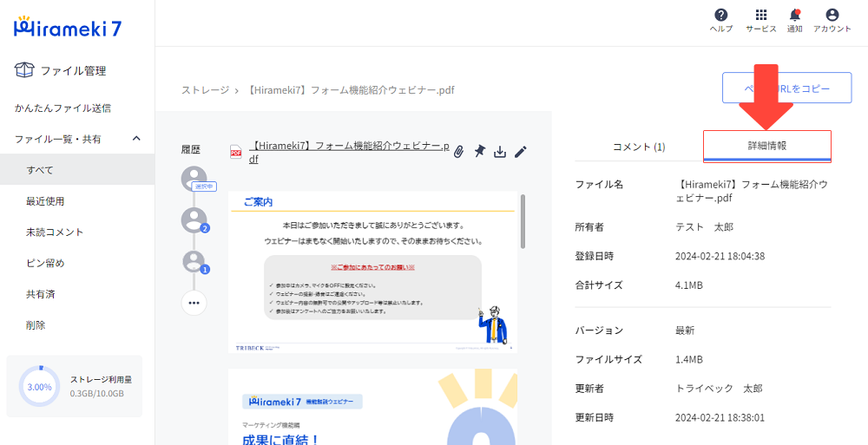Click the PDF file type icon
This screenshot has width=868, height=445.
pos(236,152)
